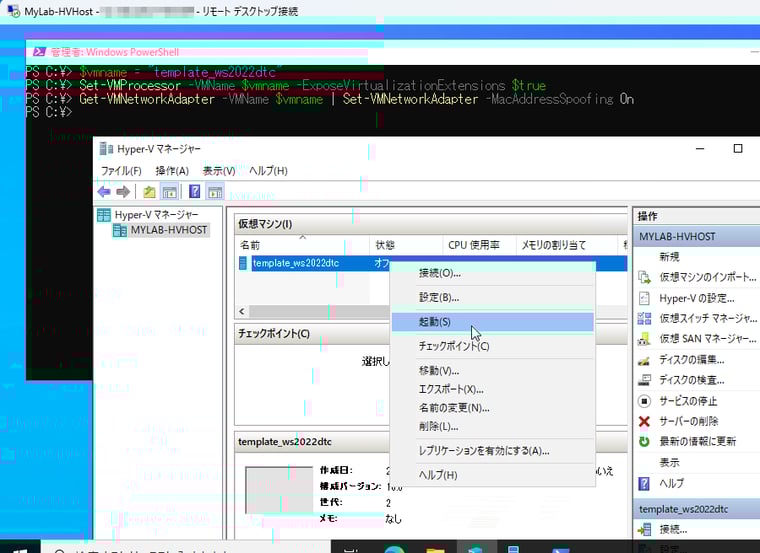The width and height of the screenshot is (760, 553).
Task: Click the Virtual Switch Manager icon (仮想スイッチ)
Action: (x=644, y=318)
